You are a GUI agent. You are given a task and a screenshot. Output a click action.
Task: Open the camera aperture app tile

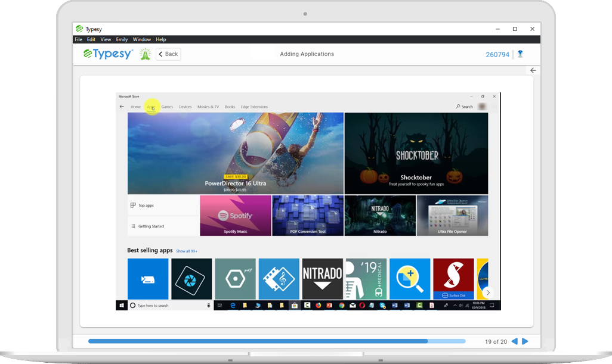pyautogui.click(x=191, y=279)
